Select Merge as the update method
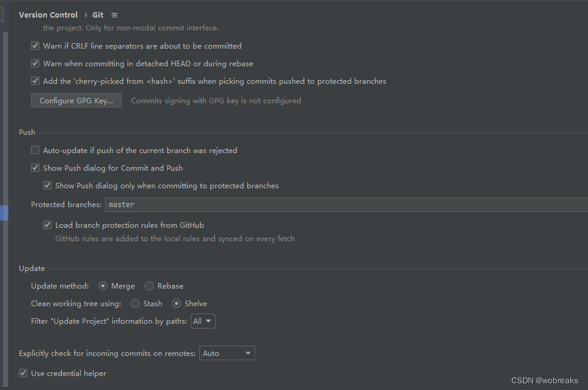The height and width of the screenshot is (390, 588). [103, 286]
